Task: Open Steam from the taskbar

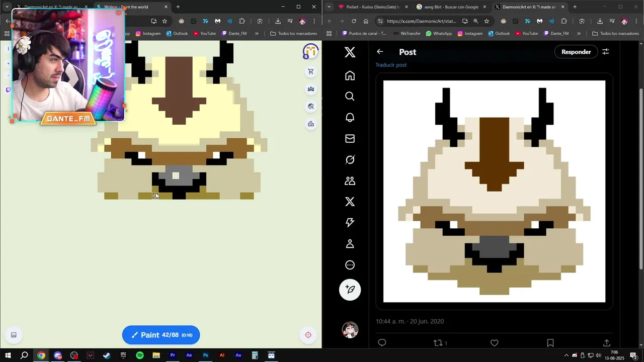Action: [x=107, y=355]
